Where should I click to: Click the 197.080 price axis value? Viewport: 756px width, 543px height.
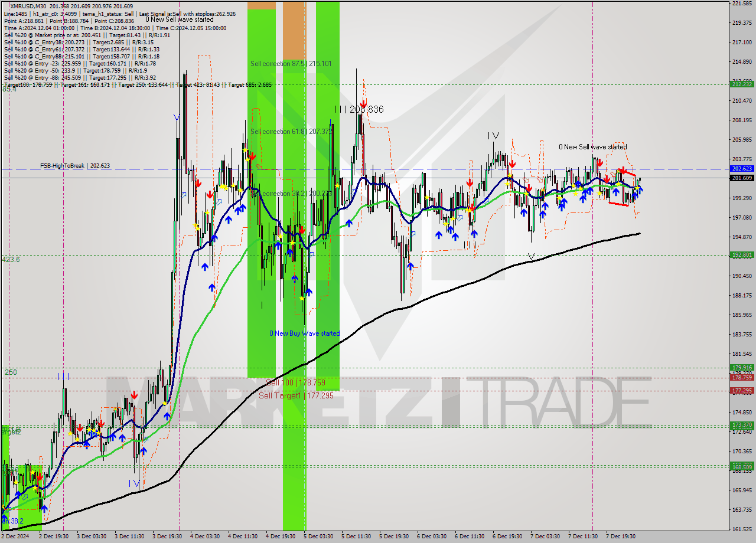click(741, 218)
